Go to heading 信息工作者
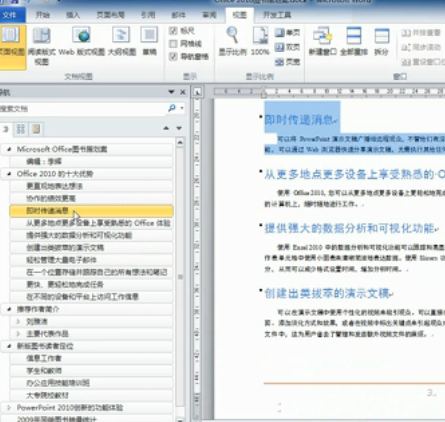445x422 pixels. pos(91,358)
